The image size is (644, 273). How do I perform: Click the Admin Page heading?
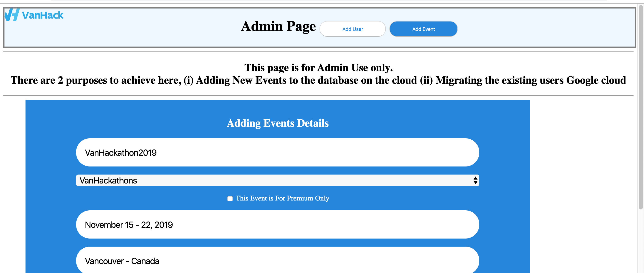[x=278, y=26]
